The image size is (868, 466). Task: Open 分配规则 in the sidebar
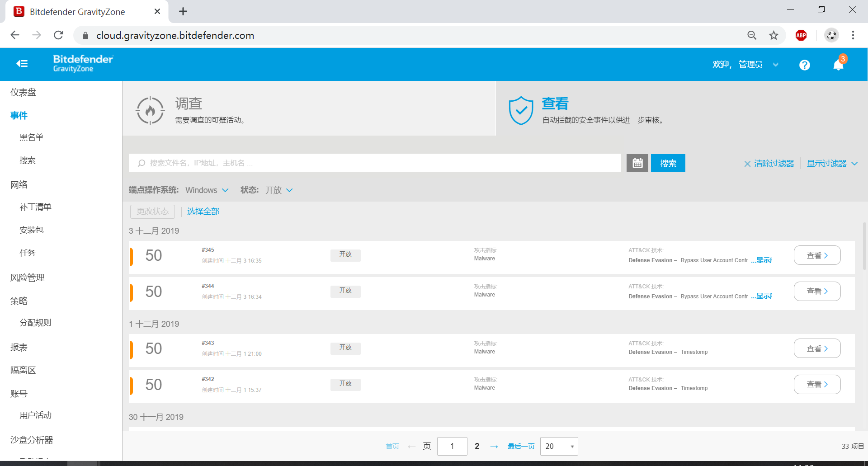pyautogui.click(x=35, y=323)
